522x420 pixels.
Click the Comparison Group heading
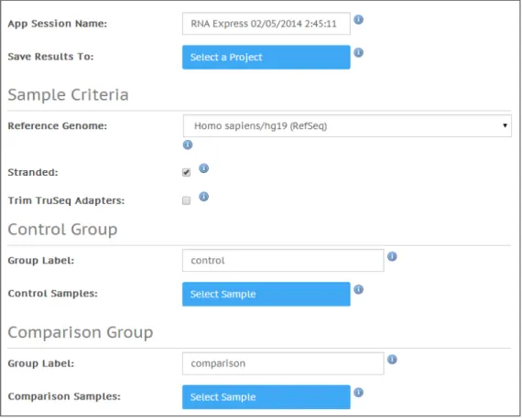click(81, 332)
